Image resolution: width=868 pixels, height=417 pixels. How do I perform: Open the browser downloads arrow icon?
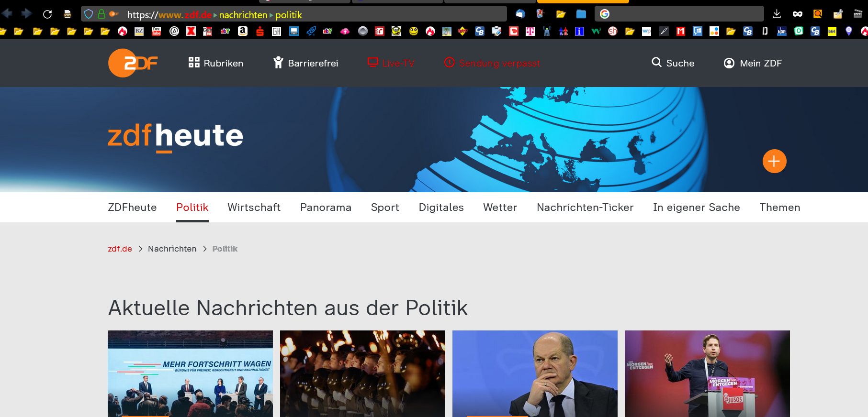pos(777,14)
